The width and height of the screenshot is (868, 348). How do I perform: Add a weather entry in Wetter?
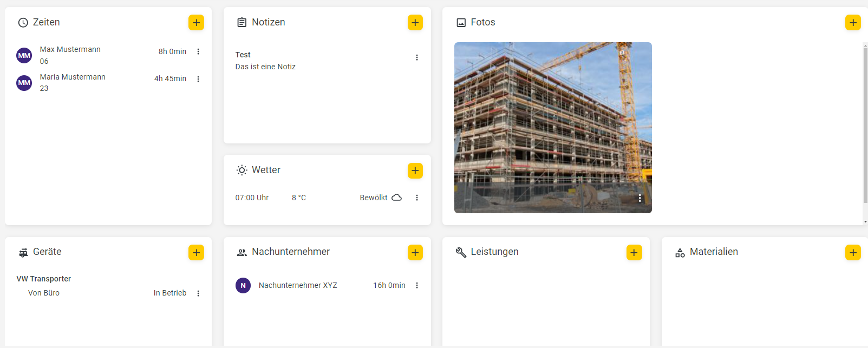click(x=415, y=170)
